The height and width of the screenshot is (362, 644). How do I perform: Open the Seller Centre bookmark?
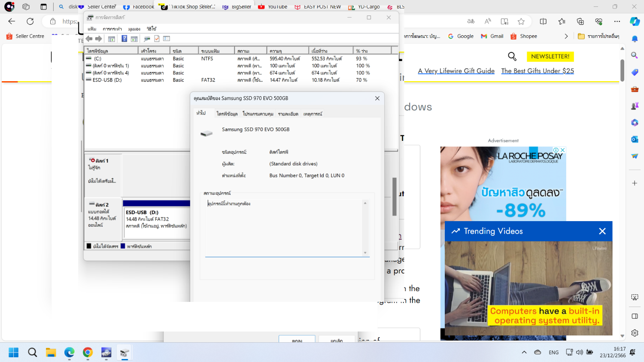25,36
